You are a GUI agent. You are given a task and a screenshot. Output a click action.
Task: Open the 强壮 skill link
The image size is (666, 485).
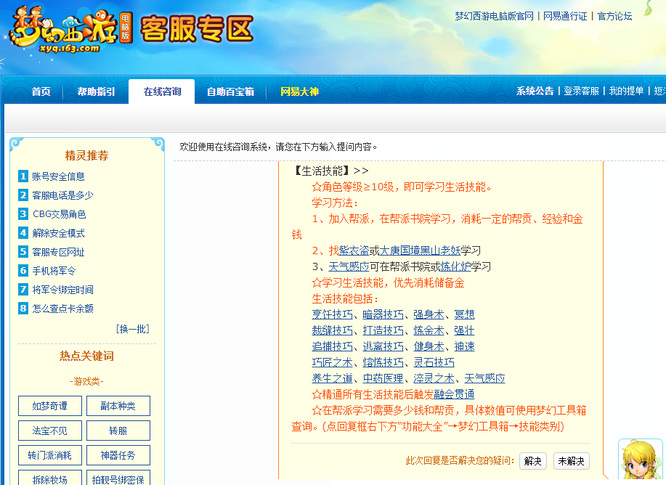coord(464,330)
